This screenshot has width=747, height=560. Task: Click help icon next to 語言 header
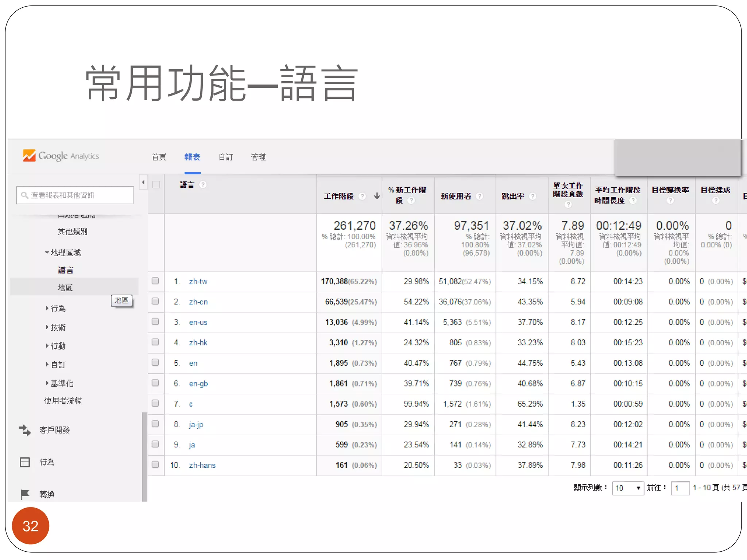[203, 185]
